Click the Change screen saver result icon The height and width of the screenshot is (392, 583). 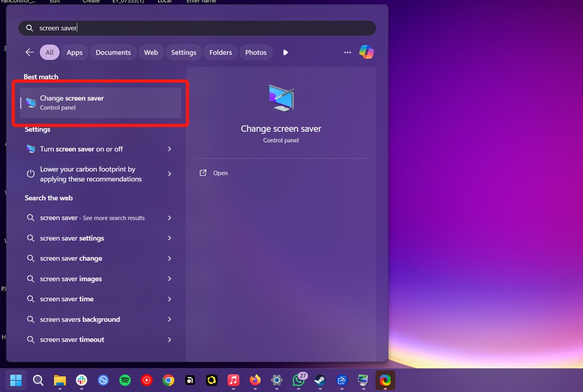coord(30,102)
